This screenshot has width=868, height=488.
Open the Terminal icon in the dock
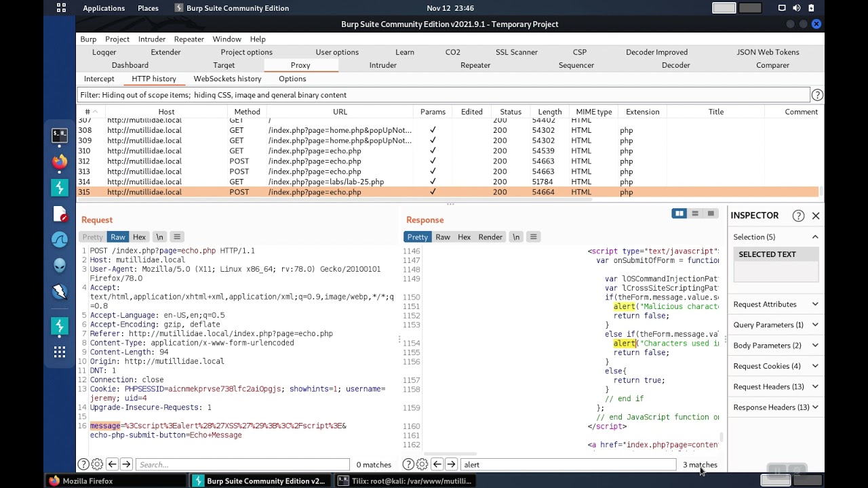click(x=60, y=135)
